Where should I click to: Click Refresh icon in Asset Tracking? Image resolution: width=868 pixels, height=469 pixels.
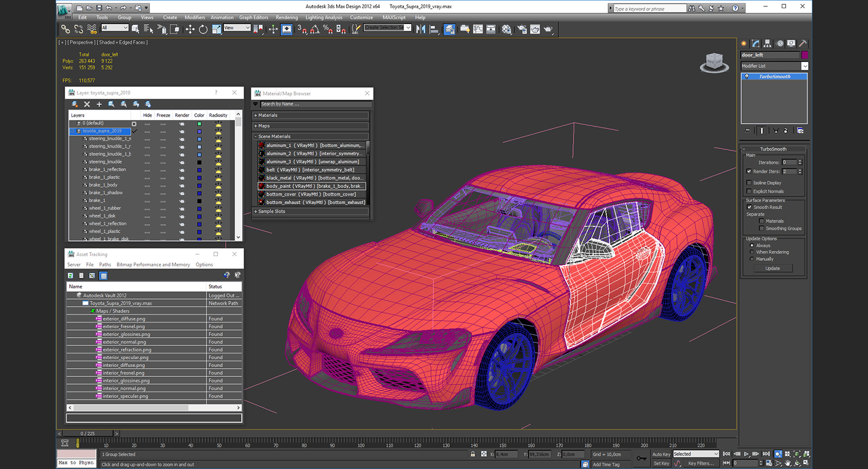click(70, 275)
